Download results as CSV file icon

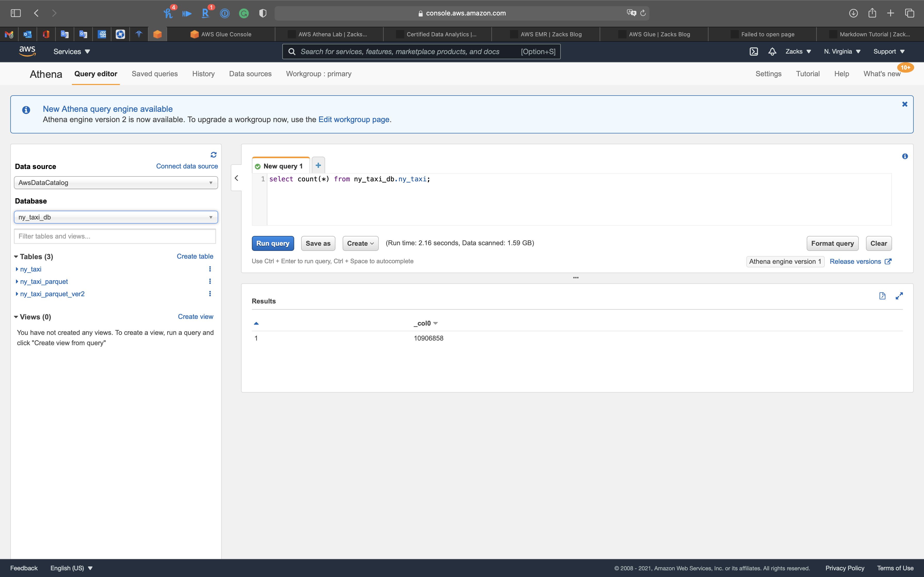point(882,296)
